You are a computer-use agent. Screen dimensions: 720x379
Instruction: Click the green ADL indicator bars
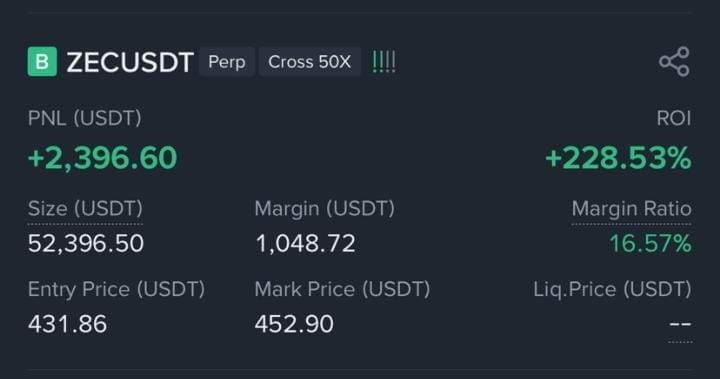point(384,62)
